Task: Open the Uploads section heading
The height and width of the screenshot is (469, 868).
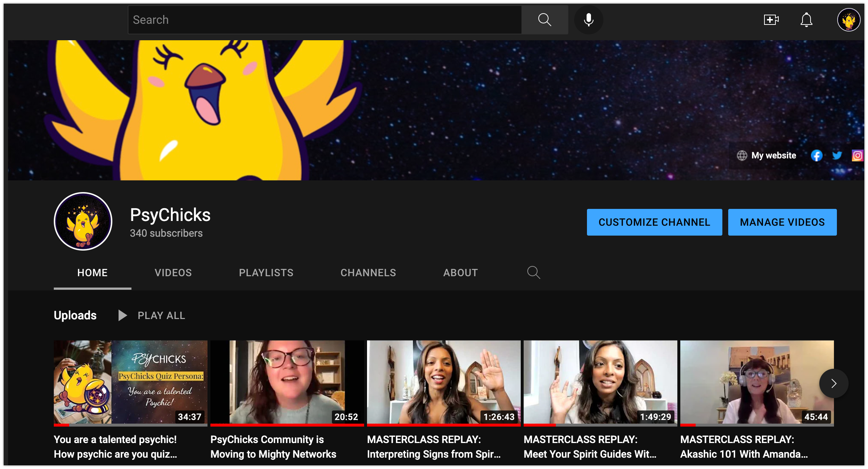Action: [75, 315]
